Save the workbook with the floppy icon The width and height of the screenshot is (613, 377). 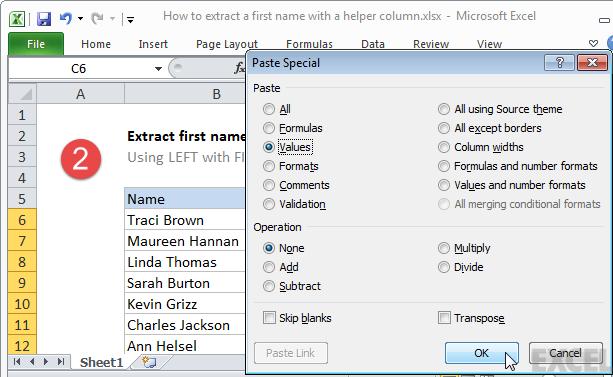44,19
